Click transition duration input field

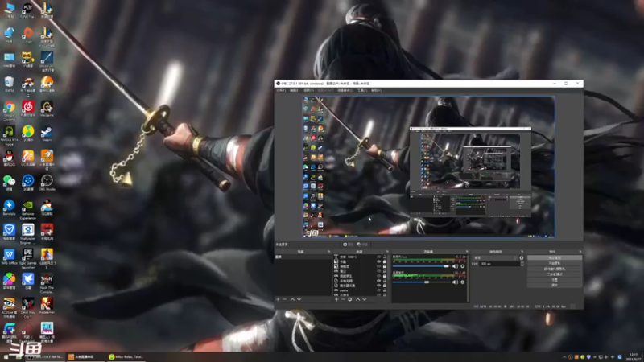pyautogui.click(x=500, y=264)
